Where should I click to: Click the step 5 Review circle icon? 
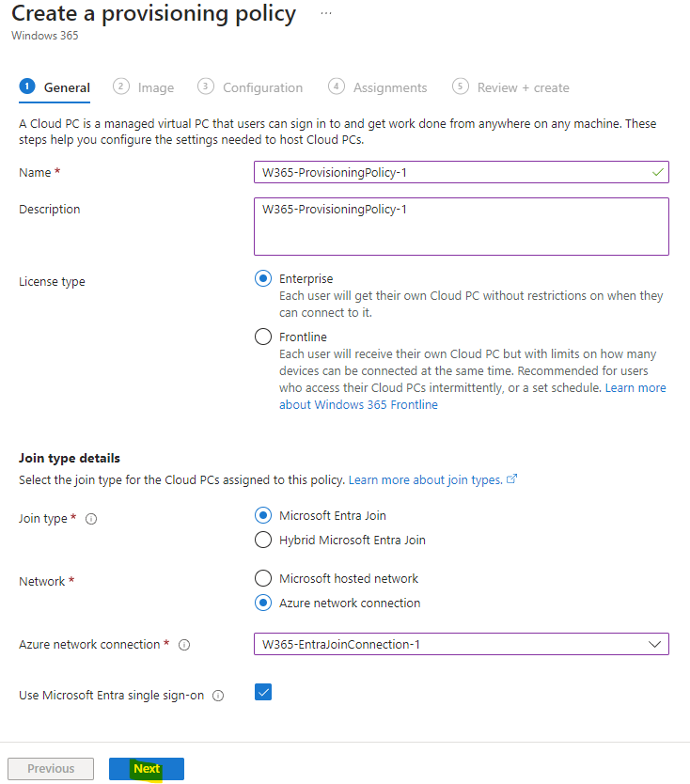point(461,86)
